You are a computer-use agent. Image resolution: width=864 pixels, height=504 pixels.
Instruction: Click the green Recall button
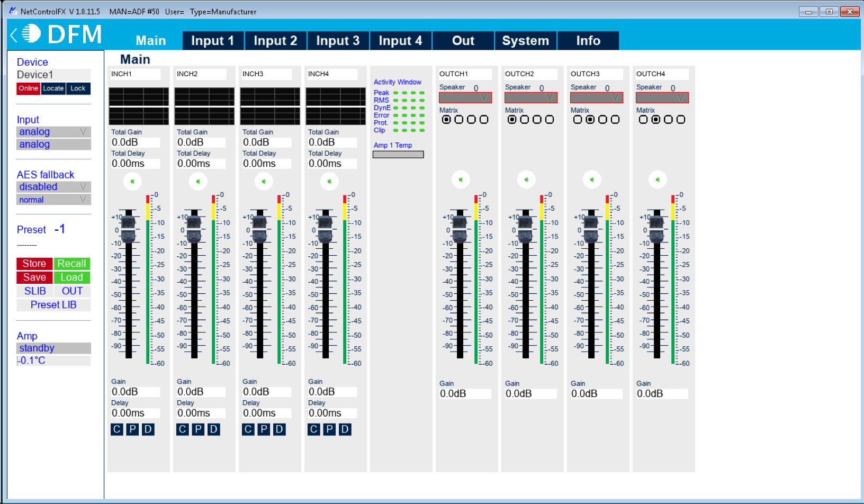click(x=71, y=264)
